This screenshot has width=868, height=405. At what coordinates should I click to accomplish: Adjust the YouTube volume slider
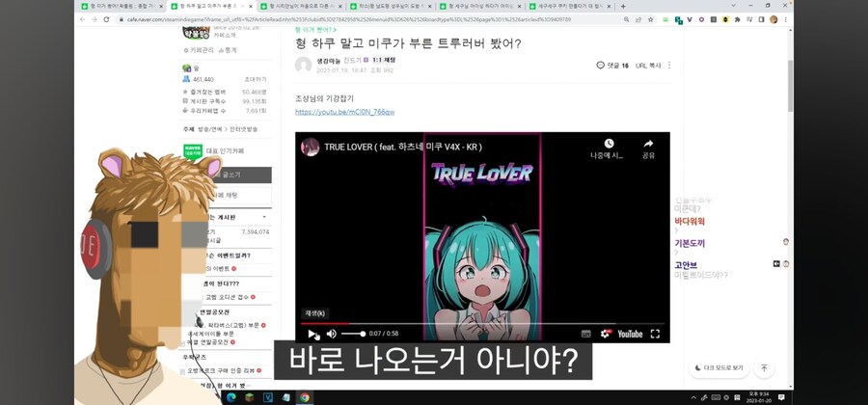point(353,334)
